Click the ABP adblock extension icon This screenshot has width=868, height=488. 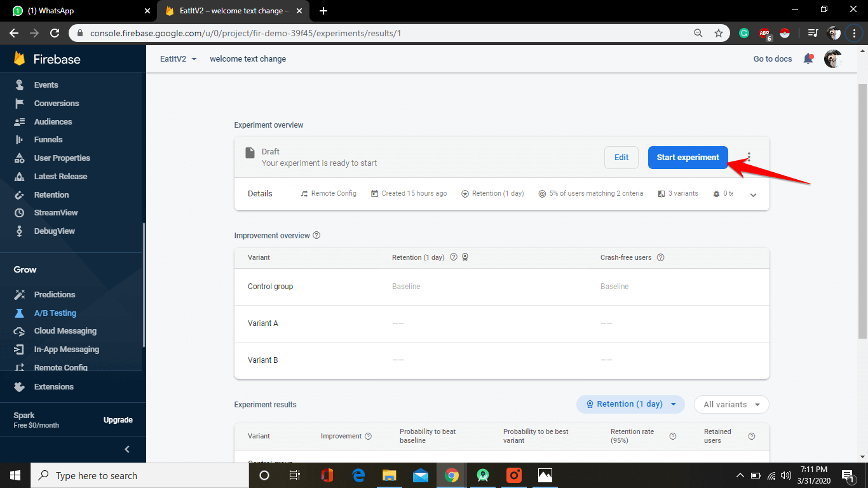(764, 34)
